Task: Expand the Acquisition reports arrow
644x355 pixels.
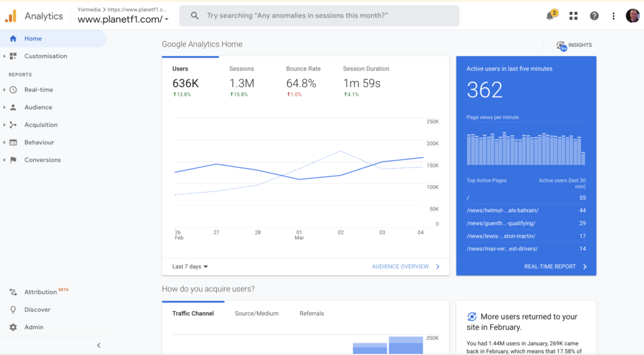Action: (4, 125)
